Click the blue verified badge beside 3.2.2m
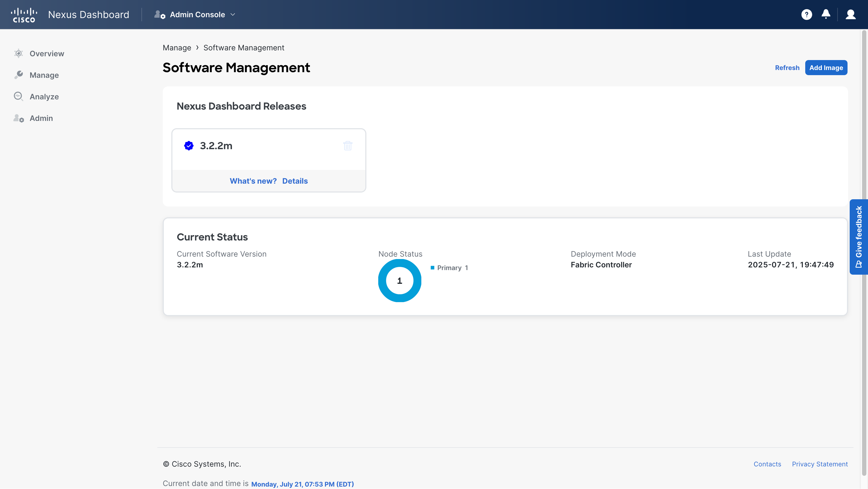The width and height of the screenshot is (868, 489). click(189, 145)
